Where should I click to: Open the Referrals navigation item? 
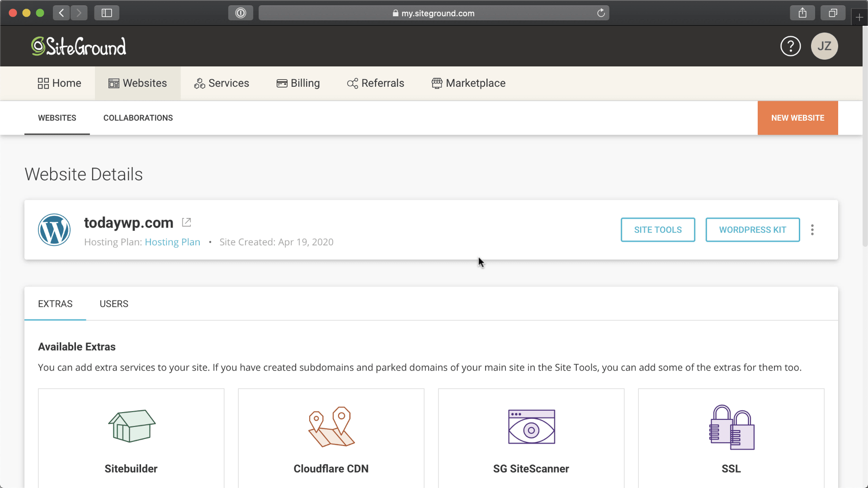coord(376,83)
